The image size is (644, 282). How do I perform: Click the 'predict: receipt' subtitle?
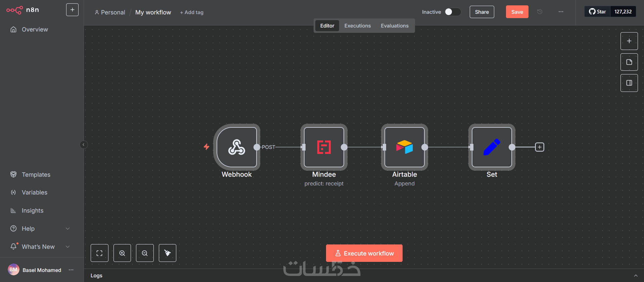(x=324, y=184)
